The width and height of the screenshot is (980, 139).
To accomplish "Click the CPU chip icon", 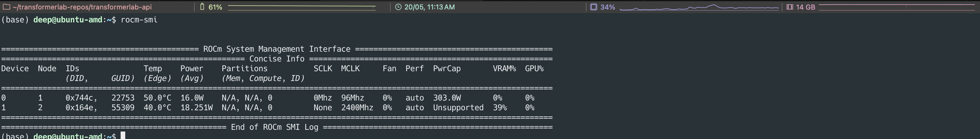I will pos(593,7).
